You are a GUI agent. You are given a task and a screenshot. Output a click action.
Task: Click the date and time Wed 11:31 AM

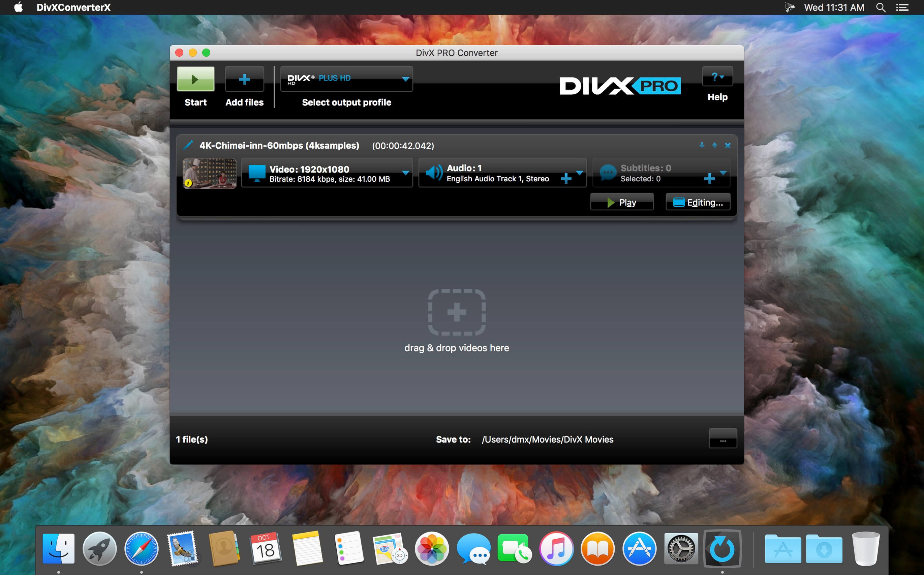(x=834, y=7)
